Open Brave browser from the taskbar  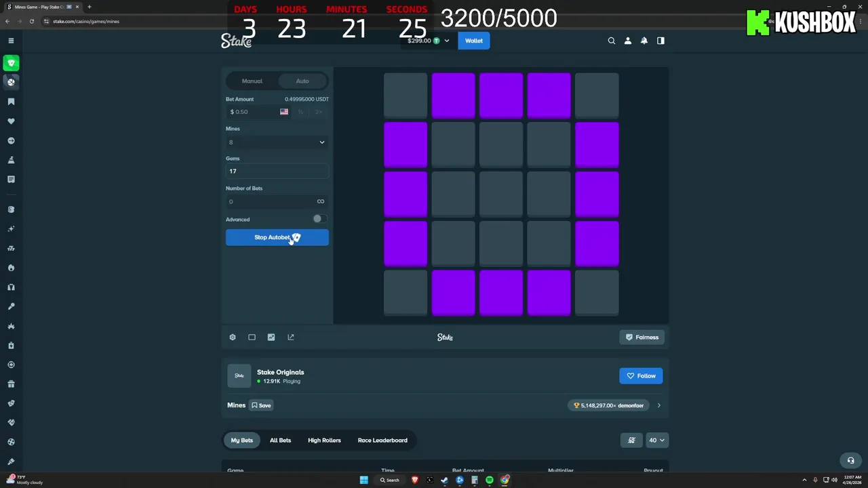[415, 480]
